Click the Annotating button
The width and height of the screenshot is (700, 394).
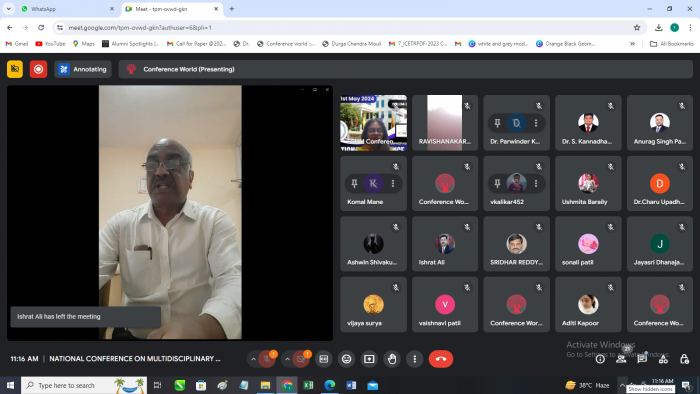83,69
